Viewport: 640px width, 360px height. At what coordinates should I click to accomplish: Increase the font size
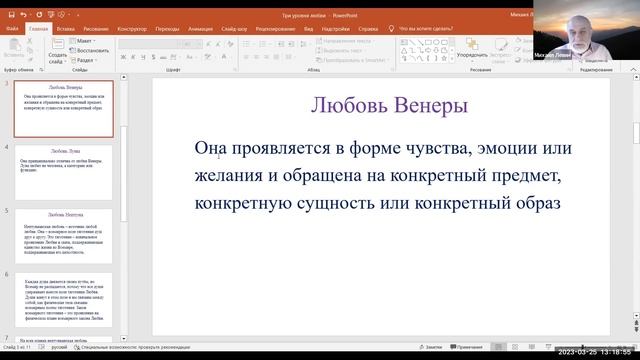tap(209, 44)
